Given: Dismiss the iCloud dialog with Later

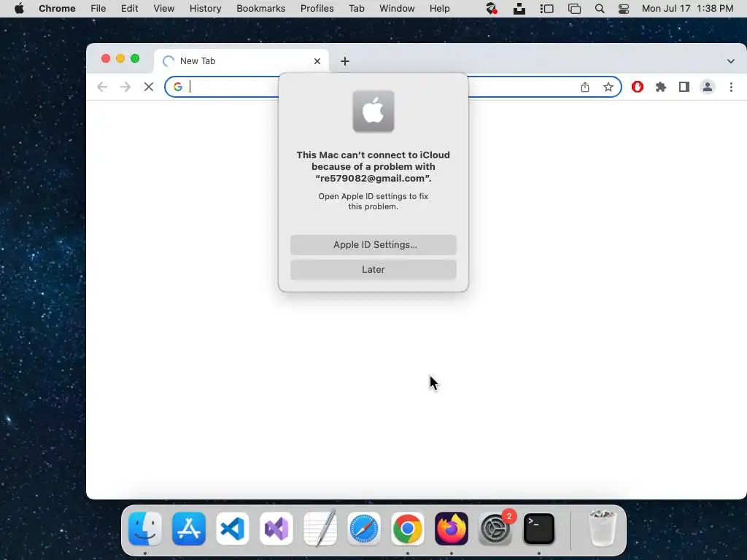Looking at the screenshot, I should tap(373, 270).
